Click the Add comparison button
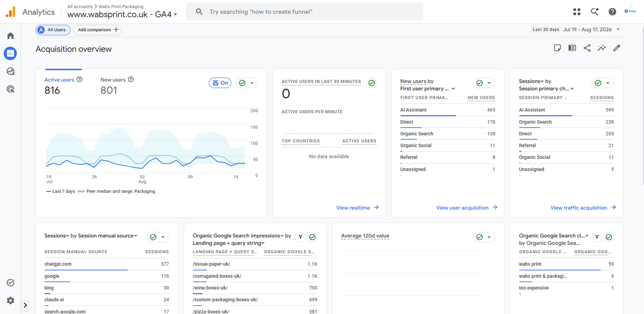 click(x=98, y=30)
